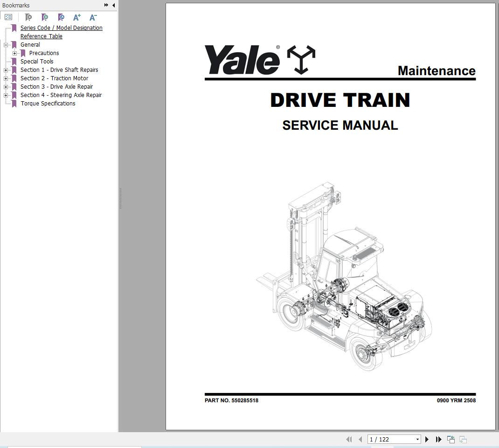The width and height of the screenshot is (499, 448).
Task: Click the find current bookmark icon
Action: pos(61,17)
